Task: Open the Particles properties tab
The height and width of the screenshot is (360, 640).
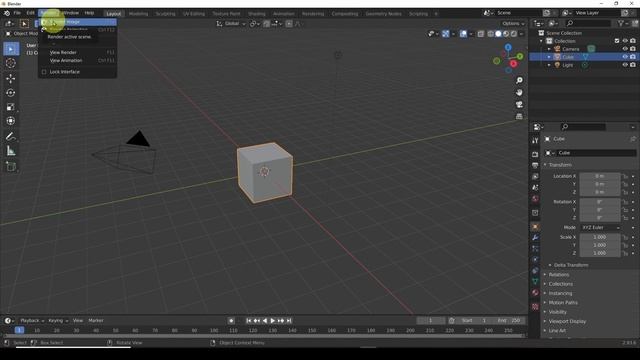Action: 535,249
